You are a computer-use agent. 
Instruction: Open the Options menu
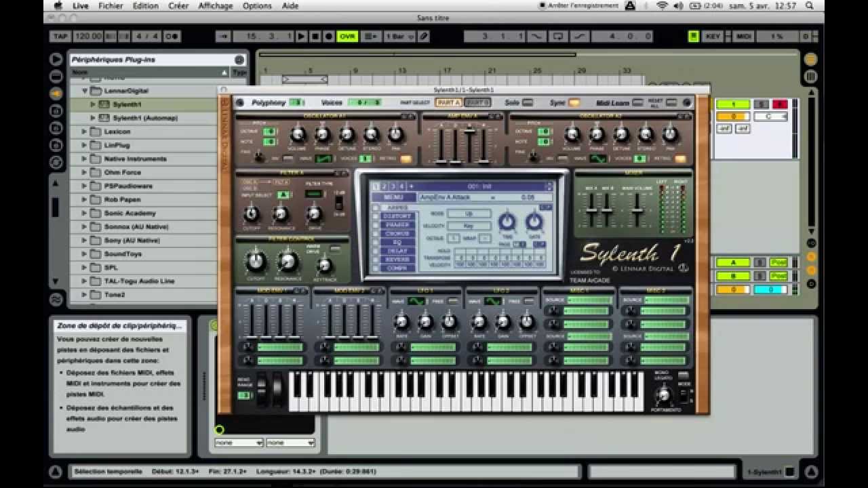(x=257, y=5)
